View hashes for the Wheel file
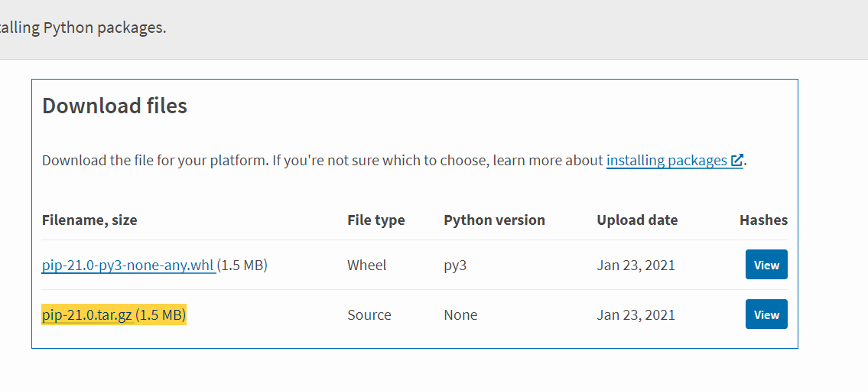Screen dimensions: 868x391 pos(766,265)
